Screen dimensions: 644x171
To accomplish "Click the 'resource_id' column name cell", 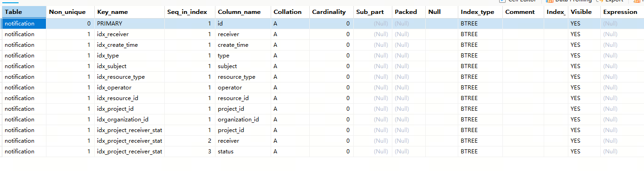I will point(243,98).
